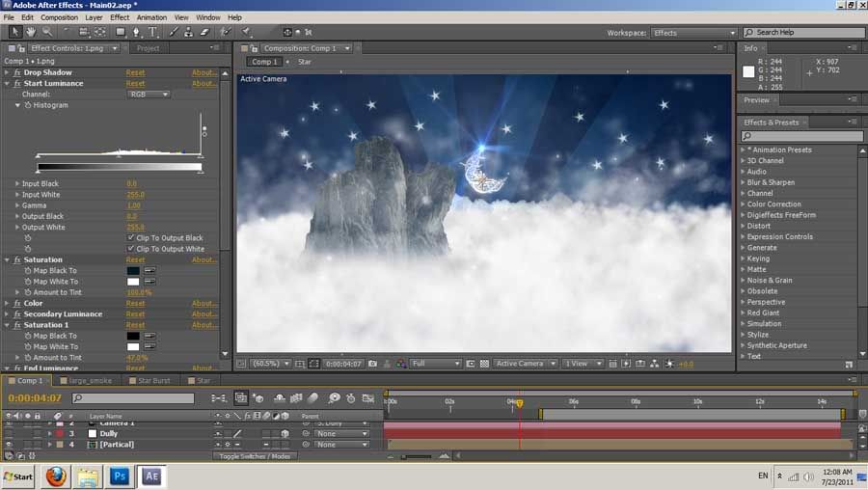Click the snapshot camera icon in viewer
Image resolution: width=868 pixels, height=490 pixels.
click(x=372, y=364)
